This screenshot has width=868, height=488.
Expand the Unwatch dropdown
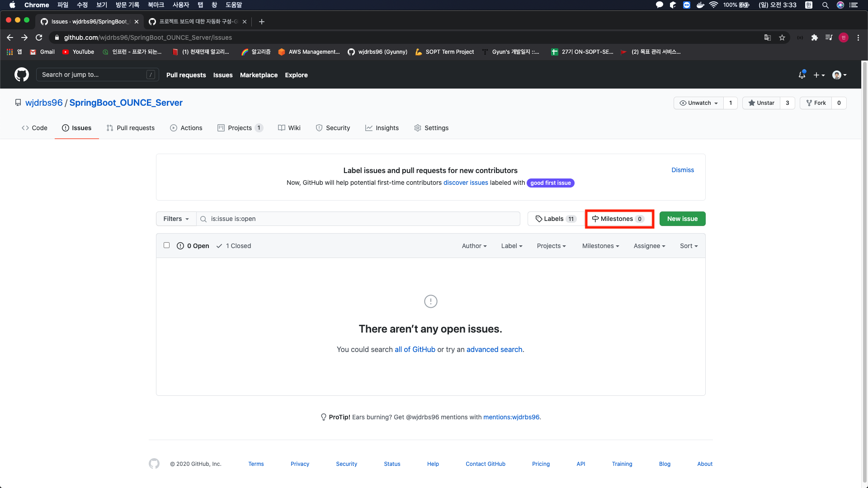click(698, 103)
